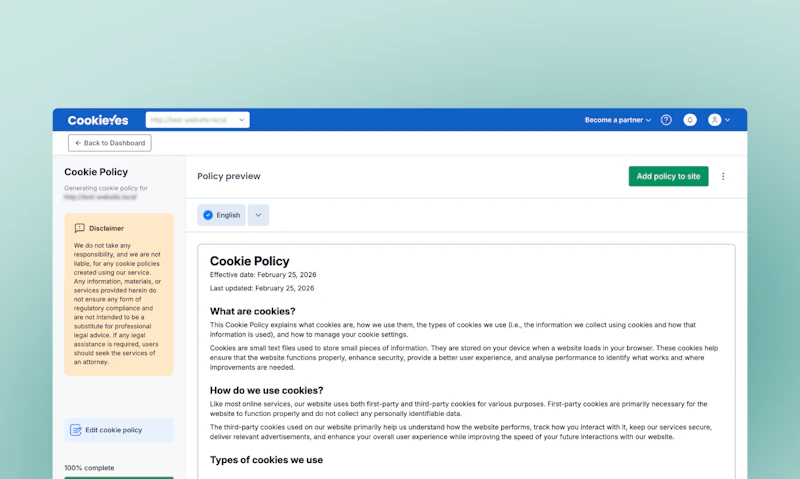Image resolution: width=800 pixels, height=479 pixels.
Task: Expand the Become a partner menu
Action: [617, 120]
